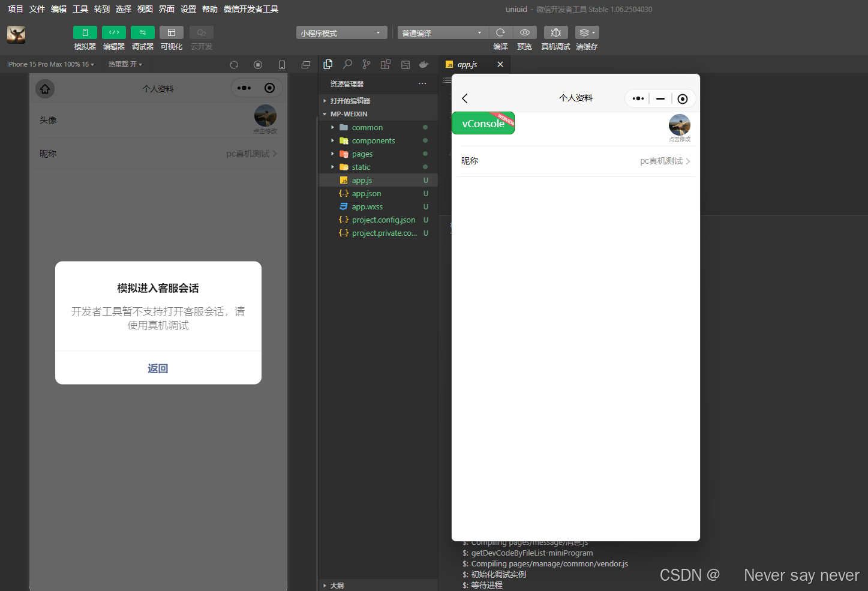Image resolution: width=868 pixels, height=591 pixels.
Task: Click the preview window capsule three-dots icon
Action: [x=638, y=98]
